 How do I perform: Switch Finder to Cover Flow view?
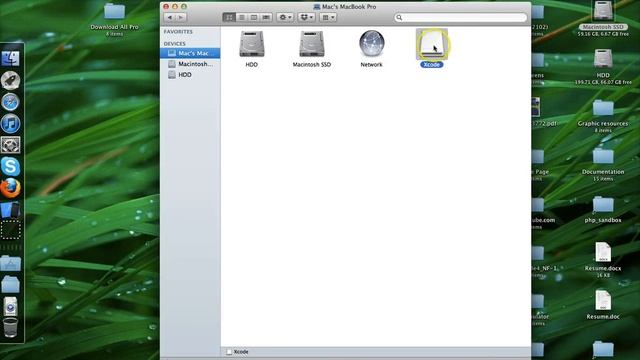[266, 18]
